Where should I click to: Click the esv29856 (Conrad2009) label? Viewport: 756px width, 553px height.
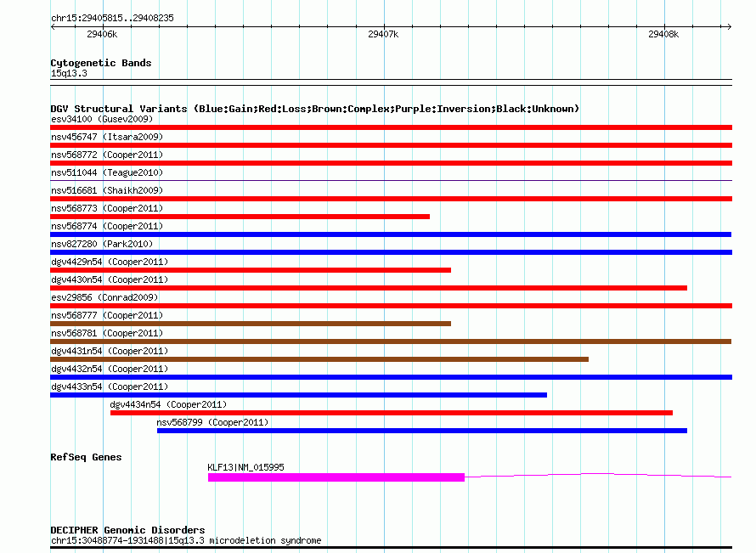104,297
